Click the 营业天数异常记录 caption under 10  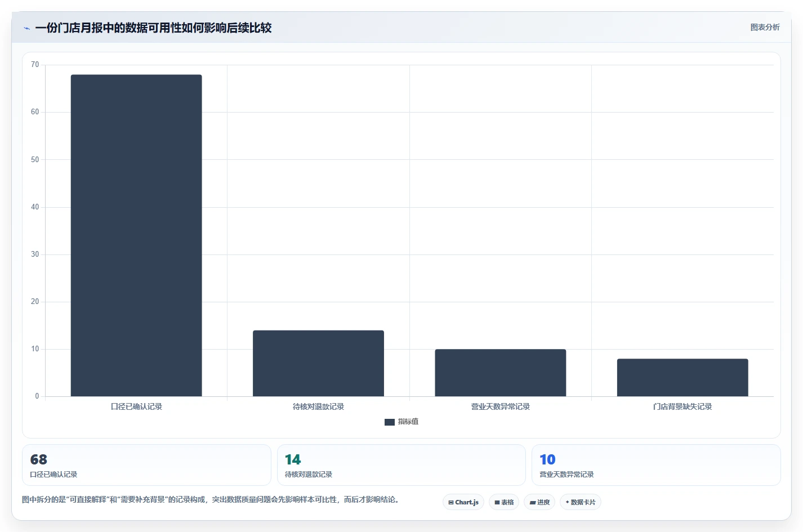[566, 475]
